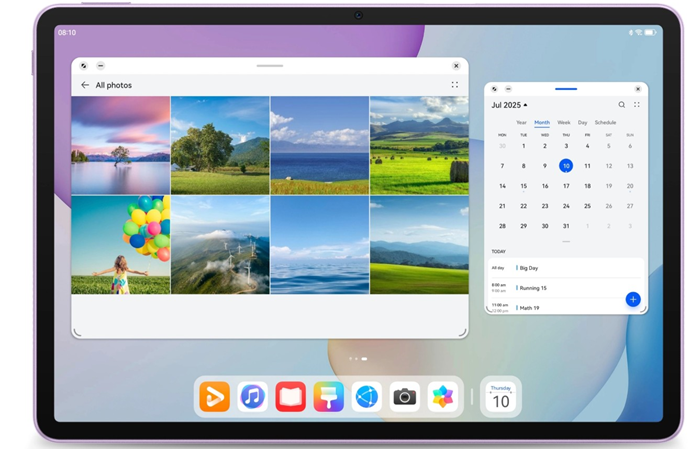Open the Gallery flower icon in dock
This screenshot has height=449, width=691.
(442, 397)
